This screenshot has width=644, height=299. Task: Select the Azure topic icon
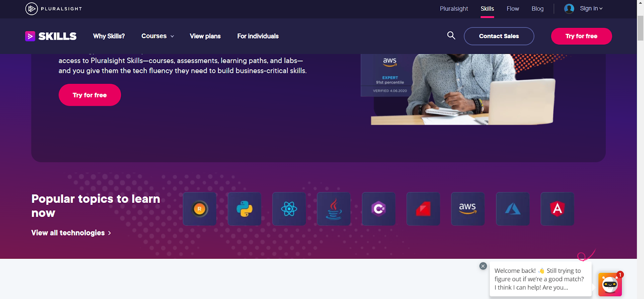pyautogui.click(x=513, y=209)
